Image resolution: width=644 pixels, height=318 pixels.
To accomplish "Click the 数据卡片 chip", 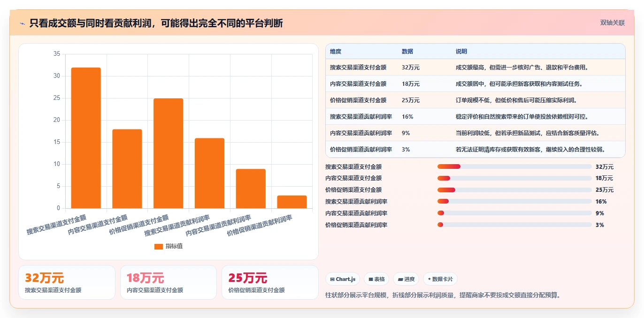I will [x=440, y=279].
